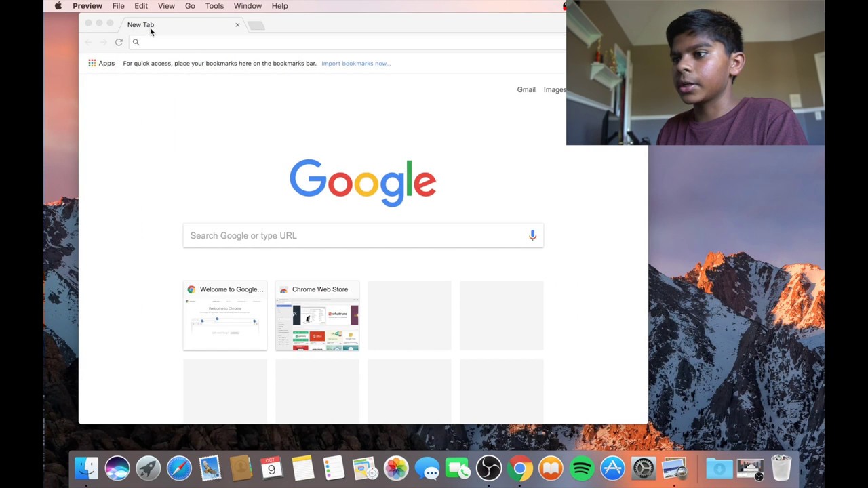
Task: Open the Preview application menu
Action: tap(87, 6)
